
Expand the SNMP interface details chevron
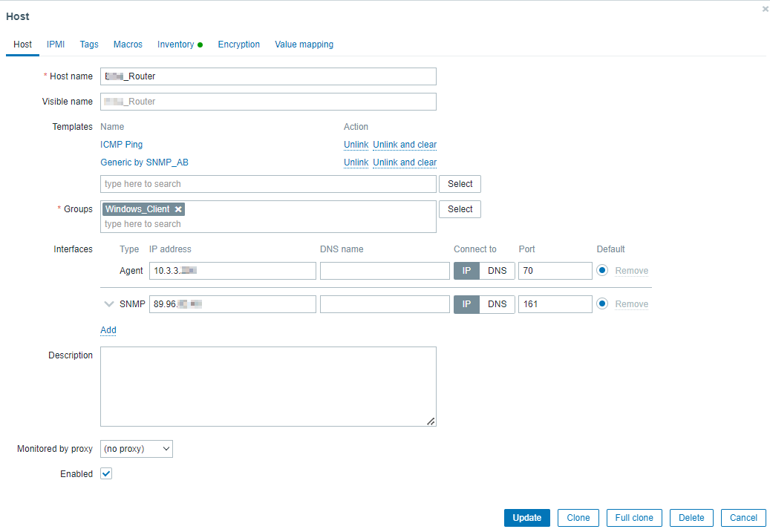109,304
